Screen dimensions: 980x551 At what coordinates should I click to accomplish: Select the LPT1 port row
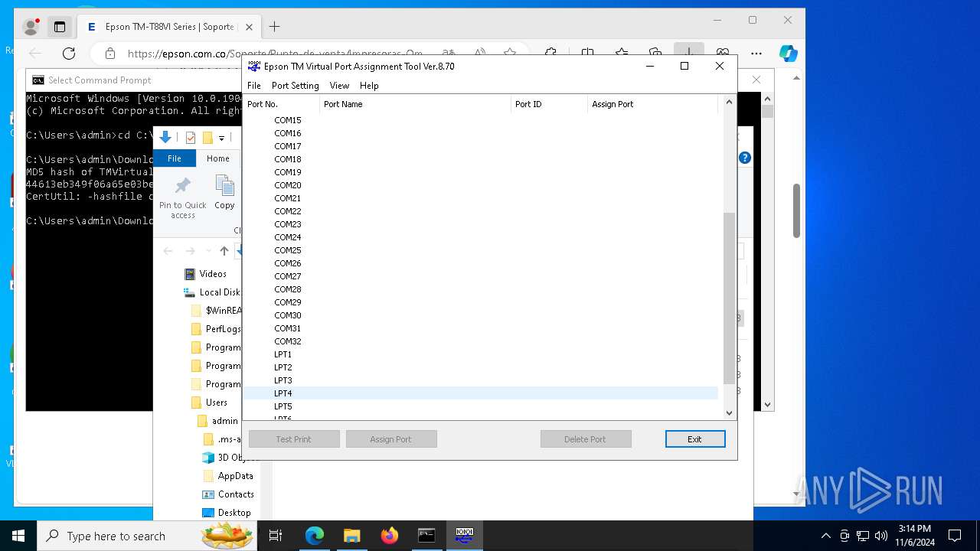[481, 354]
